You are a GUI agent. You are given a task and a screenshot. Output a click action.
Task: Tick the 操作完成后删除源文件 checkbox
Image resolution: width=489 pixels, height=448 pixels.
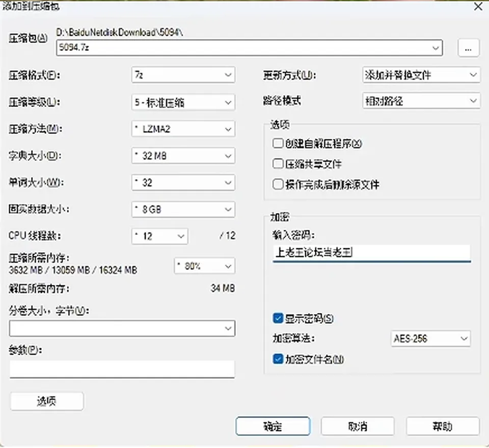tap(278, 185)
